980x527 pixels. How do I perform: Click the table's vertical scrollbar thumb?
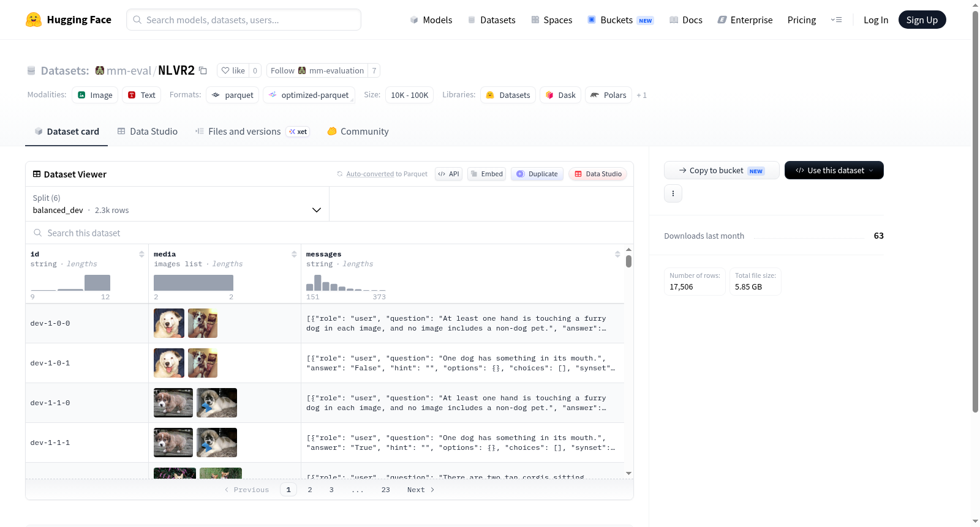[x=628, y=261]
